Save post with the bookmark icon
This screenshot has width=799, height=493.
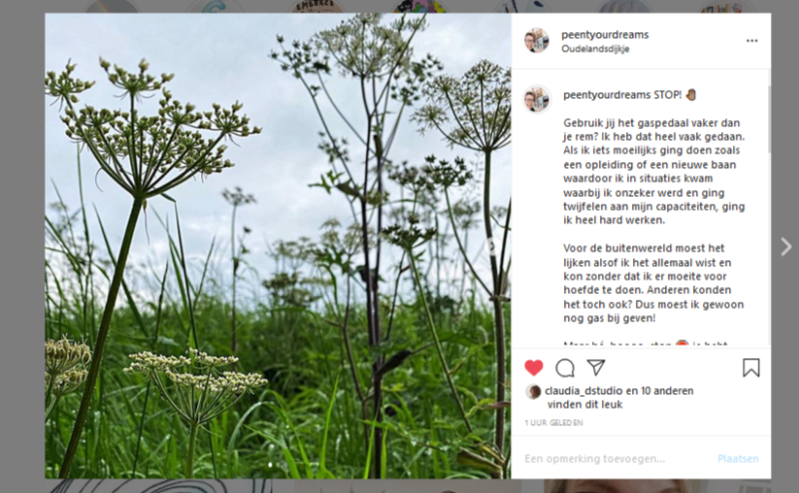751,368
